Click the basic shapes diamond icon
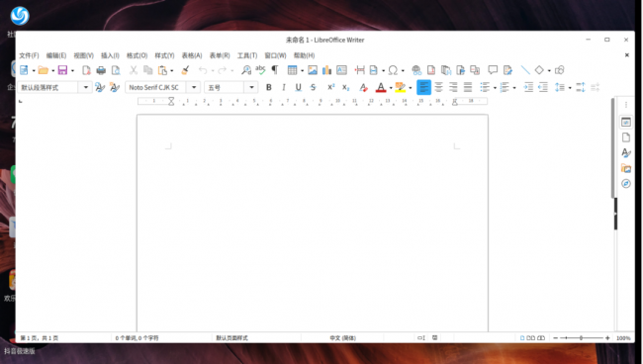Image resolution: width=643 pixels, height=364 pixels. 539,70
